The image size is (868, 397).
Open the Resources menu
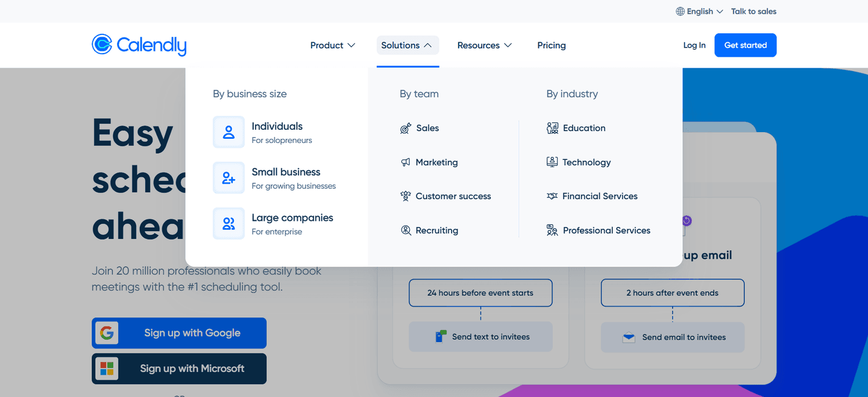pos(485,45)
